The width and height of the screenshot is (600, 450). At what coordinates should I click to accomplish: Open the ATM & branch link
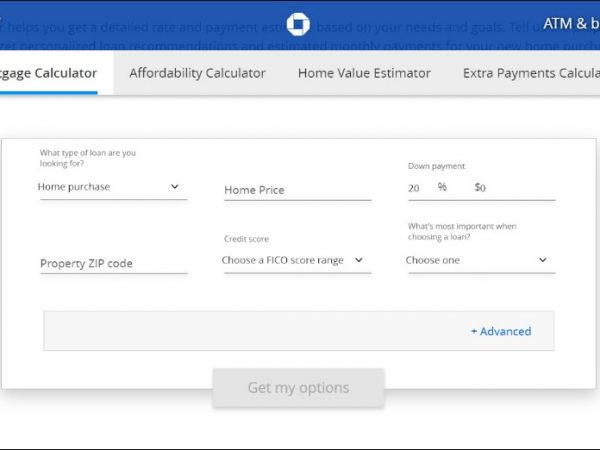pos(570,23)
